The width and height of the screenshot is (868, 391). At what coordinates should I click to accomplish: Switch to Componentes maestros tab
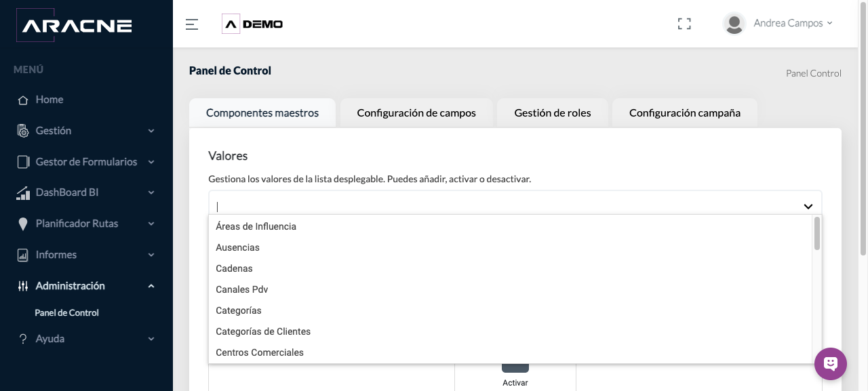tap(262, 113)
